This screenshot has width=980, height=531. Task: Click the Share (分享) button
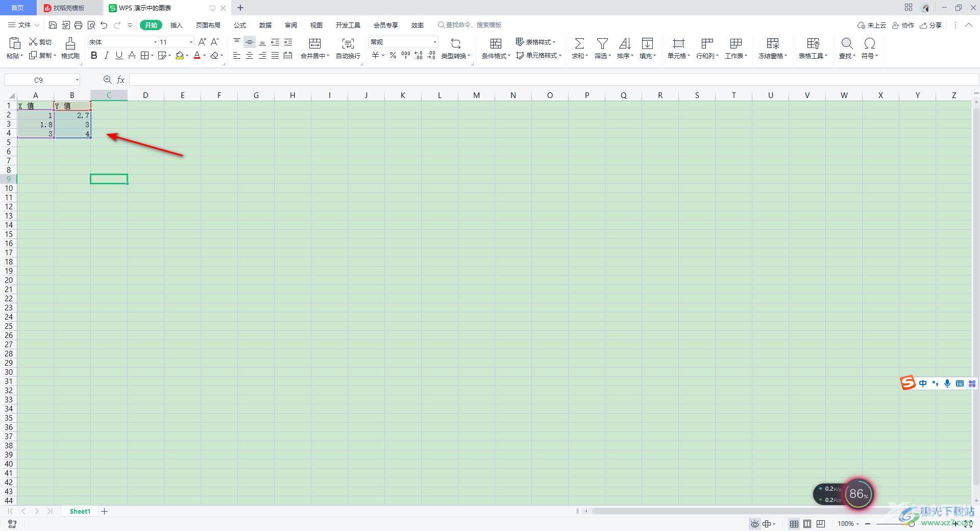click(x=930, y=25)
